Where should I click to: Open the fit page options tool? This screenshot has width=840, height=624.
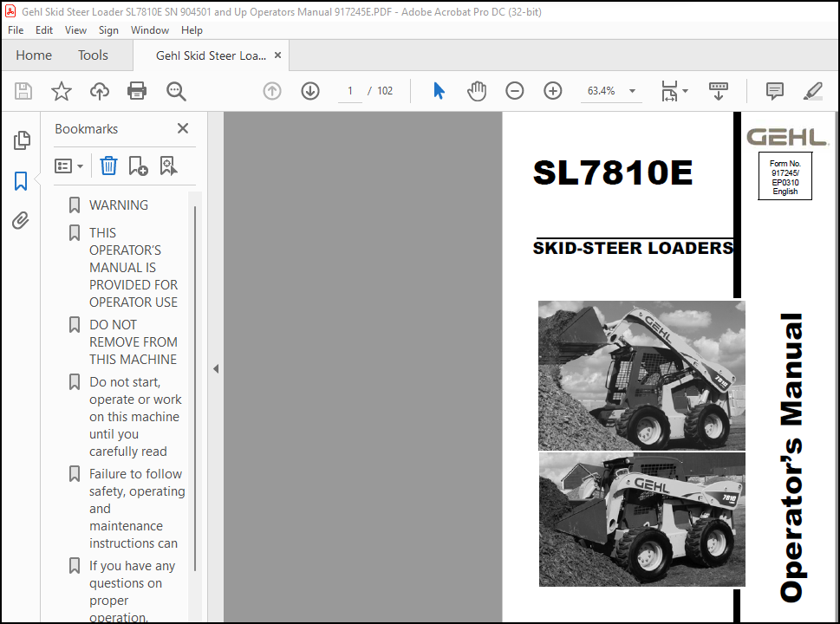[x=669, y=91]
